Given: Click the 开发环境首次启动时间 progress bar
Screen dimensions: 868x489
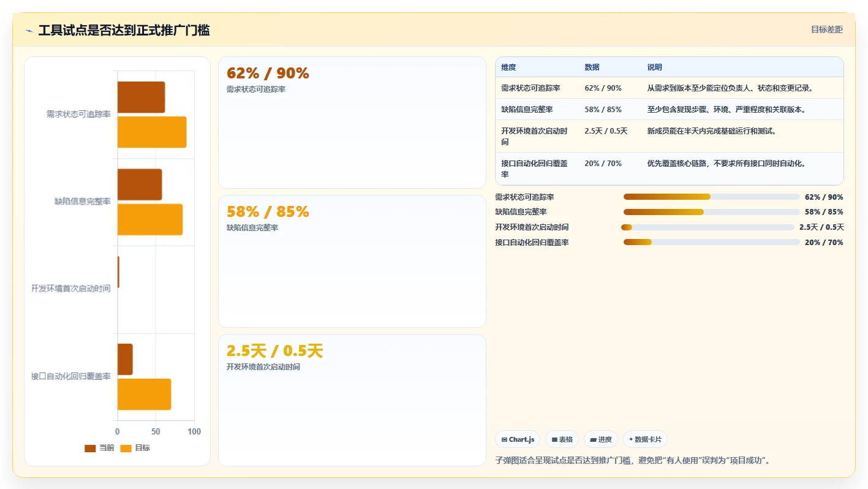Looking at the screenshot, I should (x=708, y=227).
